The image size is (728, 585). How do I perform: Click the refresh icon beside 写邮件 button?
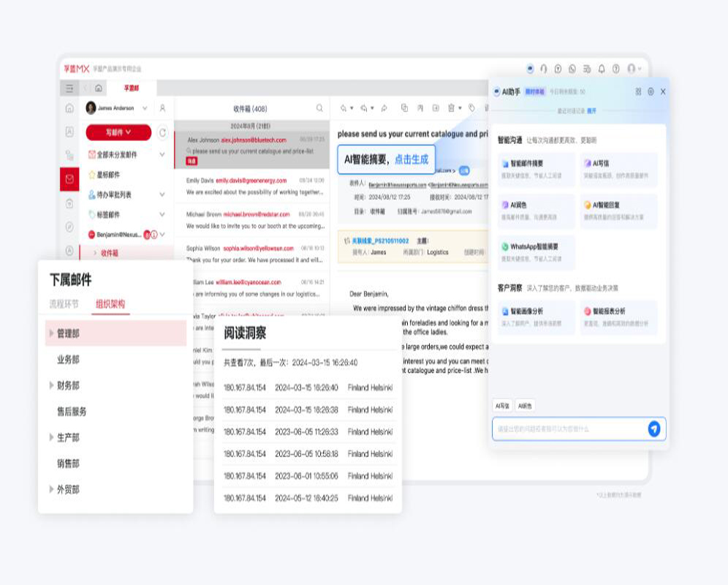(162, 132)
